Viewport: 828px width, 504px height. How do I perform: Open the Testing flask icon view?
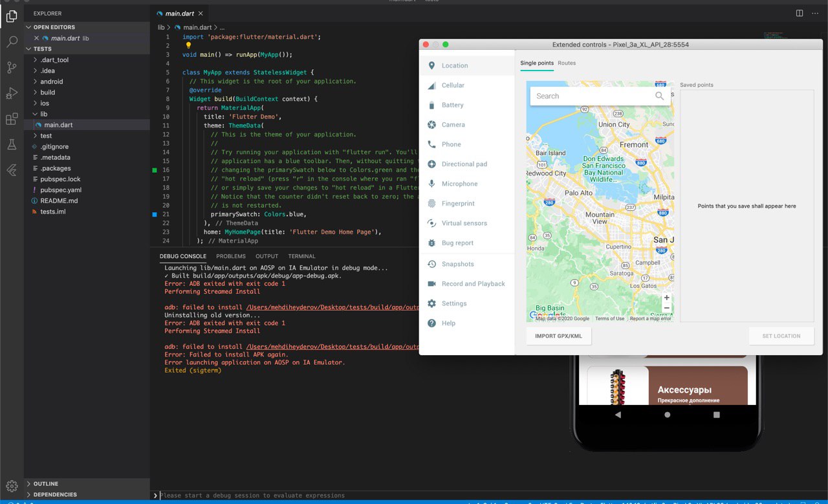tap(12, 145)
